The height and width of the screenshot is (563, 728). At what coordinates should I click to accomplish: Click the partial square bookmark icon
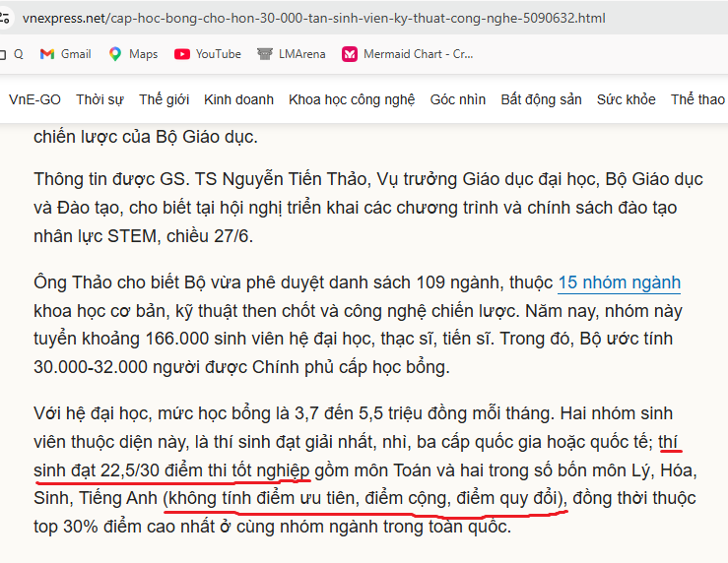click(x=2, y=55)
